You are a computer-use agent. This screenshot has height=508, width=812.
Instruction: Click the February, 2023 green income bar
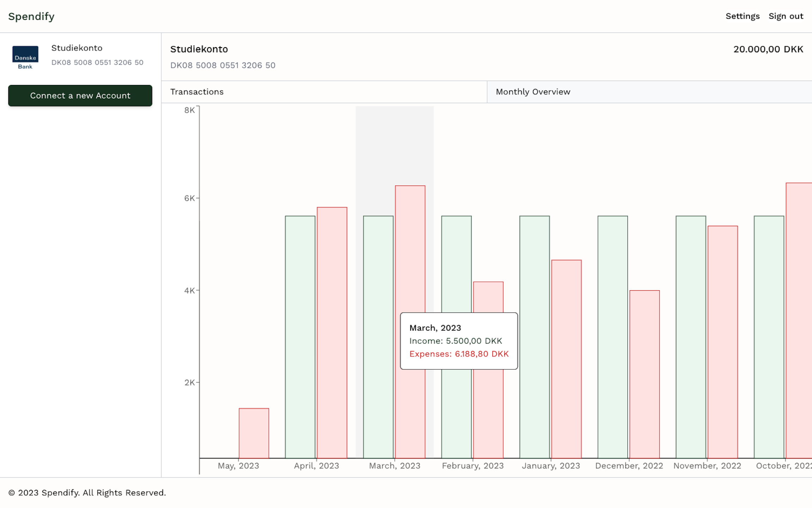pyautogui.click(x=456, y=264)
